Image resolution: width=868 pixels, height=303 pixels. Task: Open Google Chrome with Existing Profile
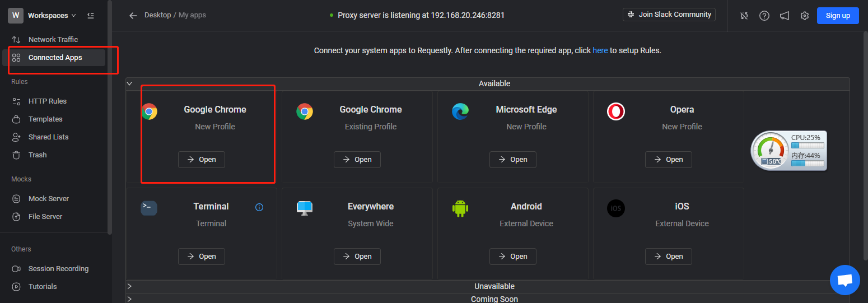357,160
